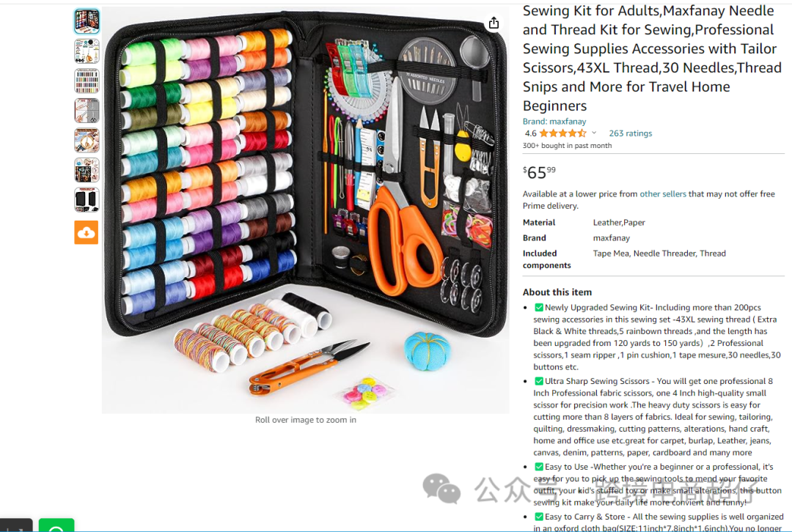Click the product title text
Image resolution: width=792 pixels, height=532 pixels.
pyautogui.click(x=652, y=58)
